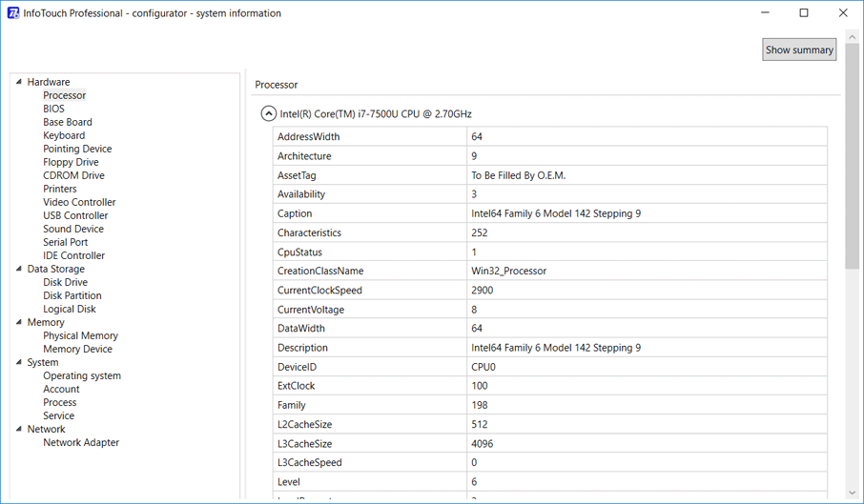This screenshot has width=864, height=504.
Task: Select Processor in the tree
Action: 65,95
